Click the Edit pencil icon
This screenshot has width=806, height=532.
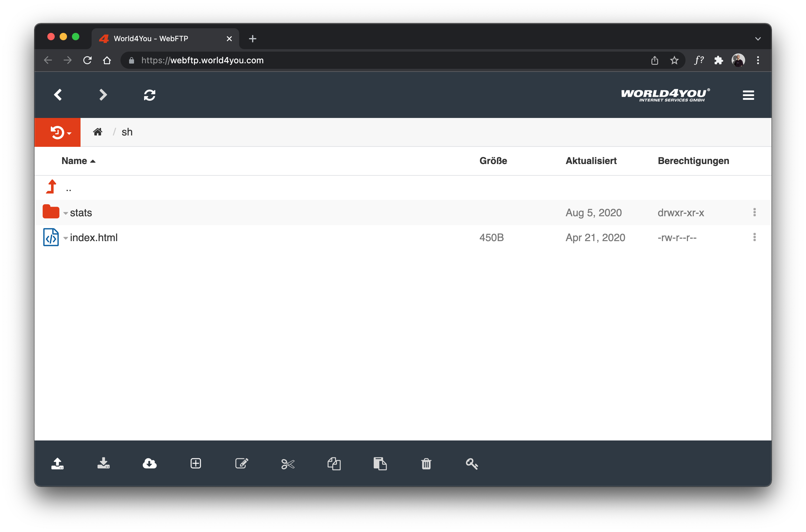click(x=242, y=464)
